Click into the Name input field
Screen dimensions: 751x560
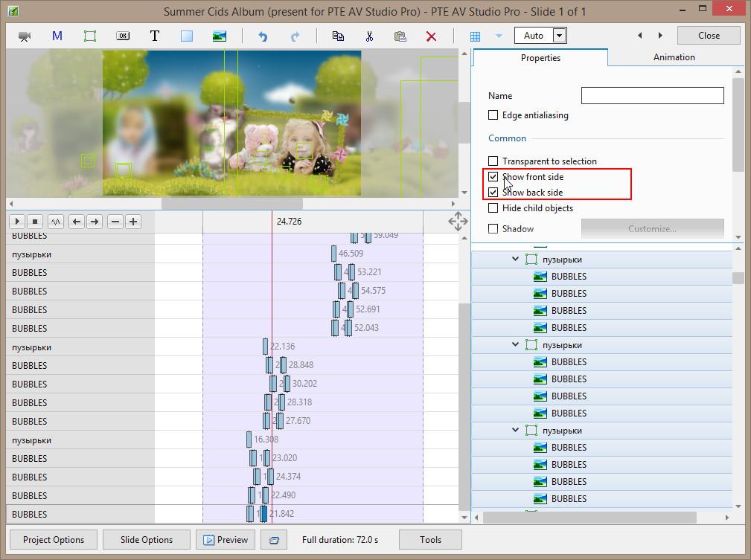652,95
